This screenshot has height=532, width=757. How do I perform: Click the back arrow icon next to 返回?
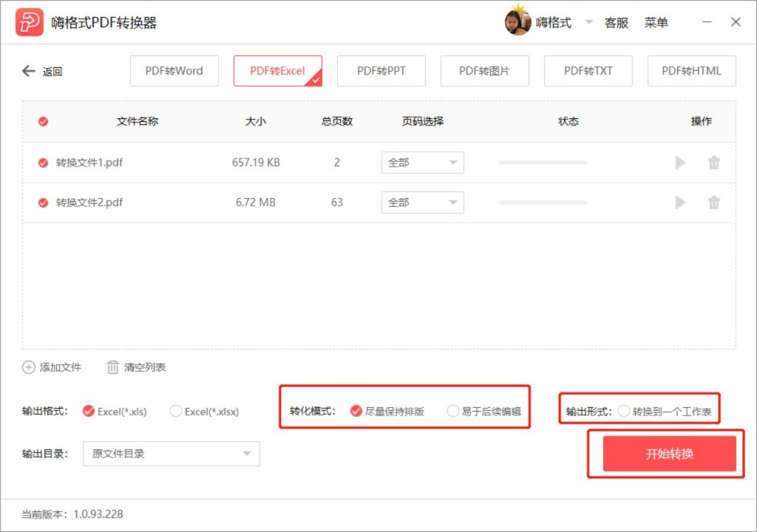[29, 71]
